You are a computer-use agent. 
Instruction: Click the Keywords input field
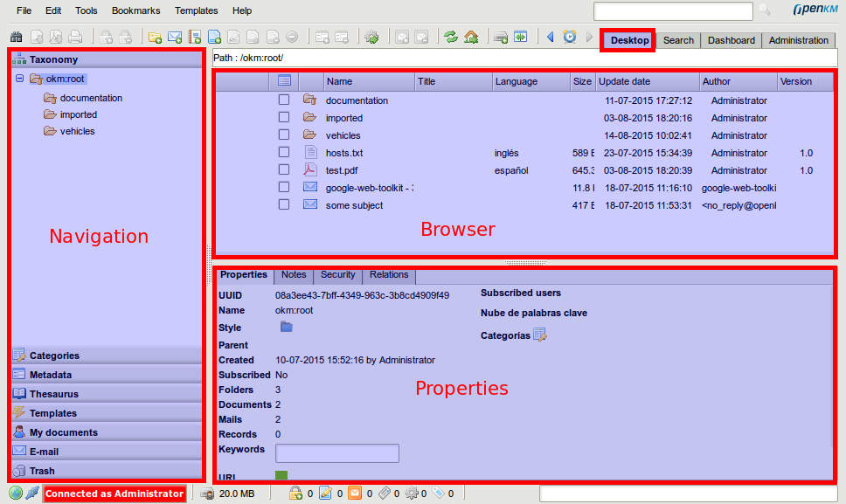click(337, 453)
